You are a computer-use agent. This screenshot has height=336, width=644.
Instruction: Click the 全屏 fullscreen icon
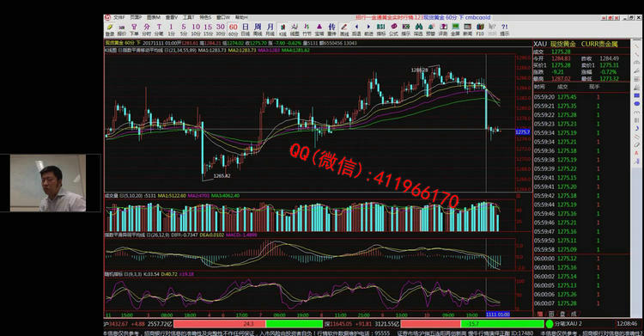pyautogui.click(x=455, y=29)
